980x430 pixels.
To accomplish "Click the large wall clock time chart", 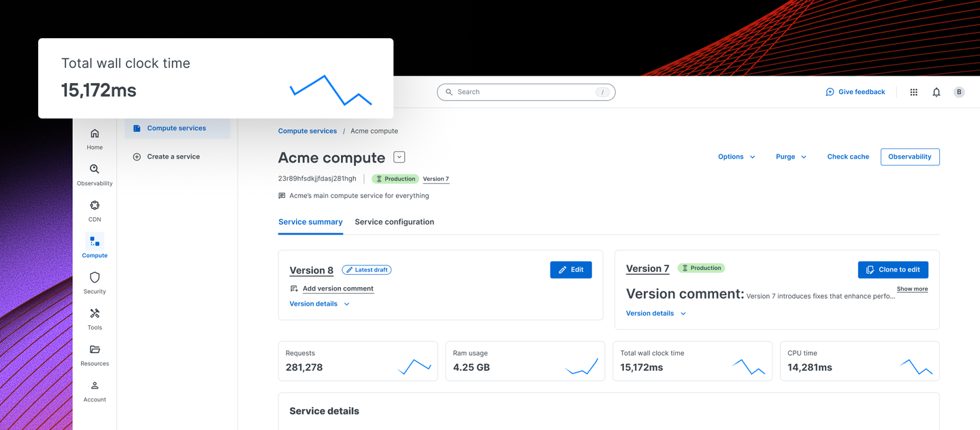I will point(331,90).
